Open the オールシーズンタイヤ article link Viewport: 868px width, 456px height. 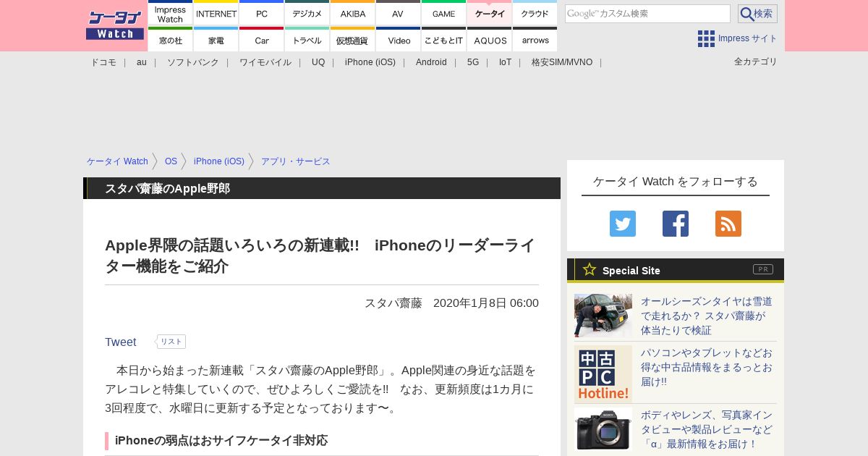707,316
